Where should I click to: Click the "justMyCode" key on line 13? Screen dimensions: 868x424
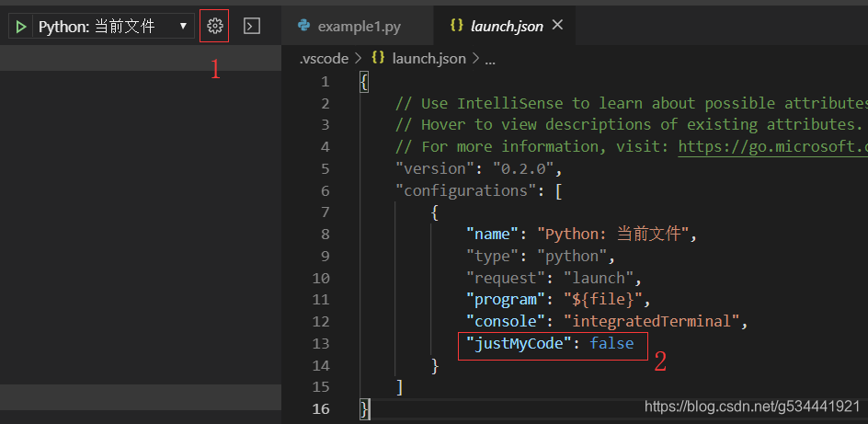519,344
